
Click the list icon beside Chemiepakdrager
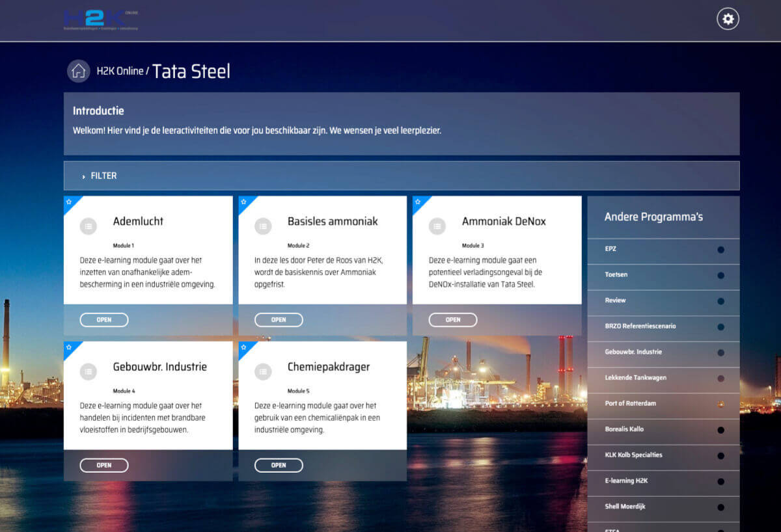(x=263, y=372)
